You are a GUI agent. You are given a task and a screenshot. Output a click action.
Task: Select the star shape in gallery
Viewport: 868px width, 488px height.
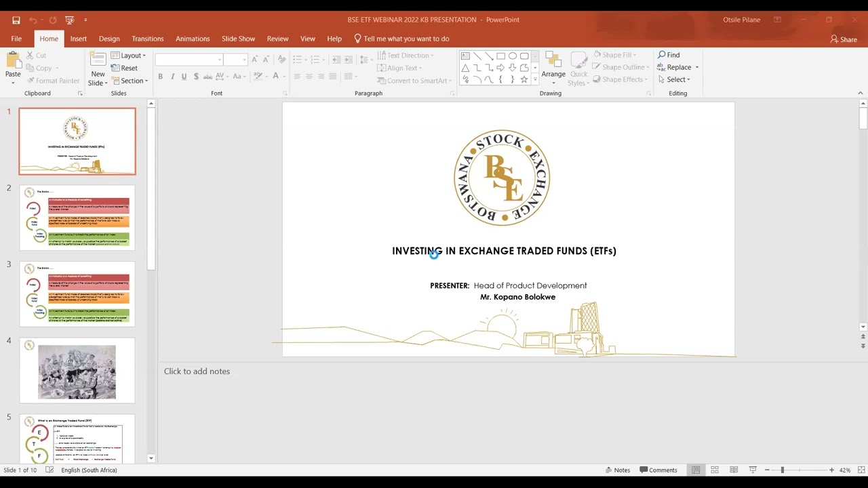[x=524, y=79]
